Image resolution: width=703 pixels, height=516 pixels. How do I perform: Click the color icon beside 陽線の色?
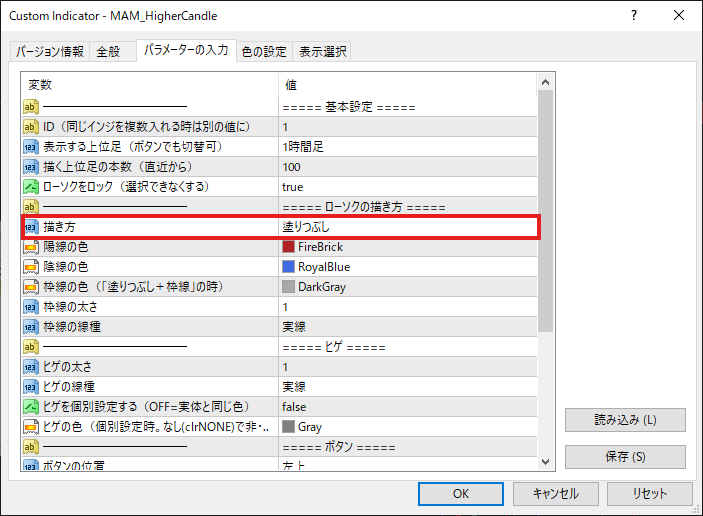[30, 247]
